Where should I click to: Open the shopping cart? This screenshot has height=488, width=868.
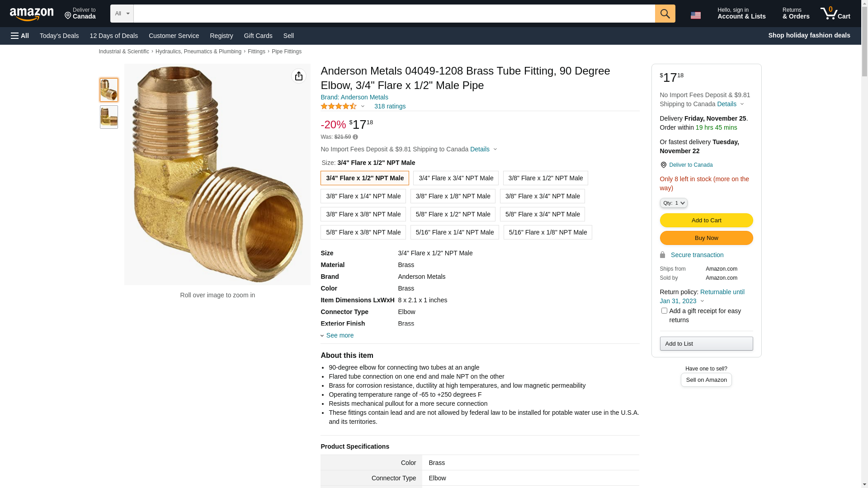pyautogui.click(x=835, y=14)
